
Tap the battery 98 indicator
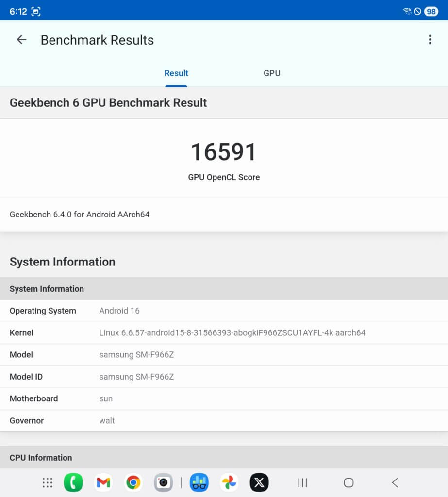click(431, 12)
